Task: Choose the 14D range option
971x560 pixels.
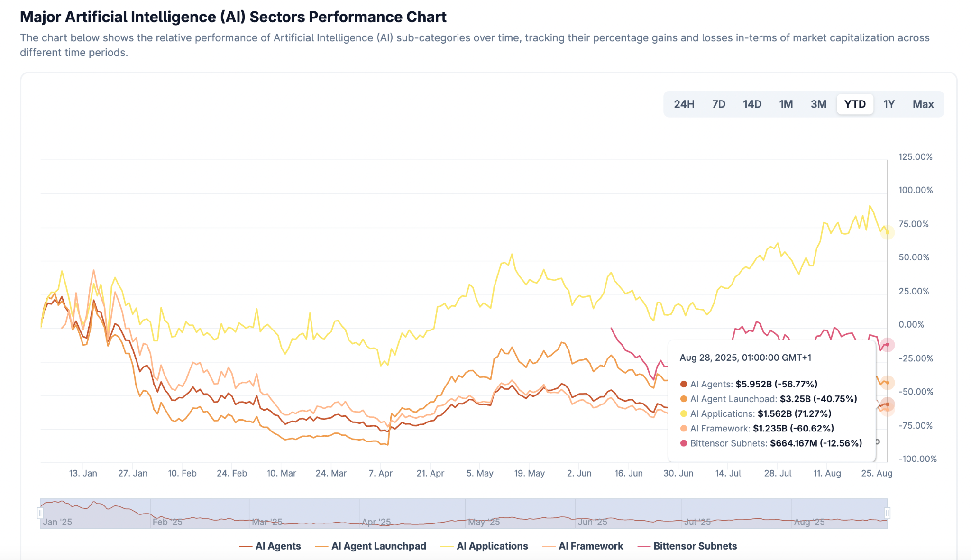Action: coord(752,104)
